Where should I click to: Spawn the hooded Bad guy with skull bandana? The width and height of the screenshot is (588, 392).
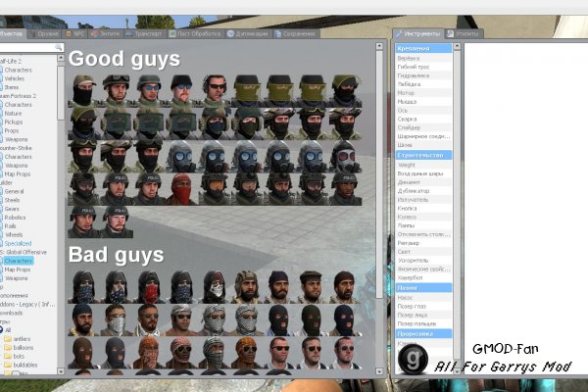pyautogui.click(x=215, y=287)
